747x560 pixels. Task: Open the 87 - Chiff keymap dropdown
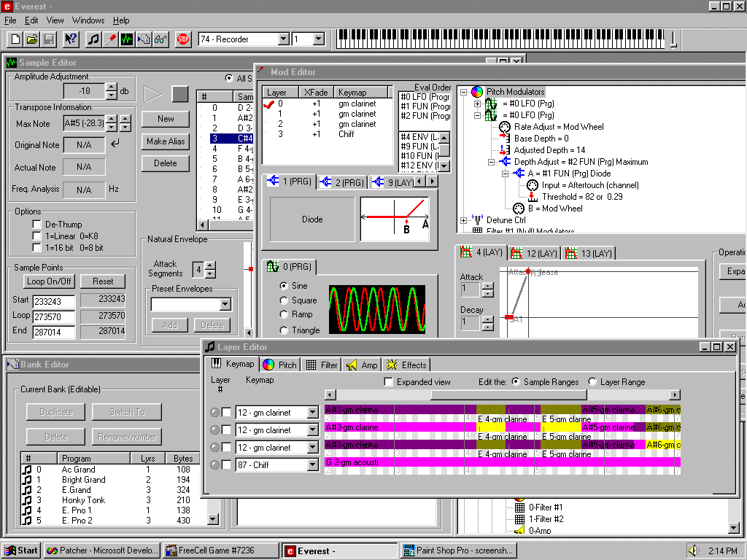(x=313, y=465)
